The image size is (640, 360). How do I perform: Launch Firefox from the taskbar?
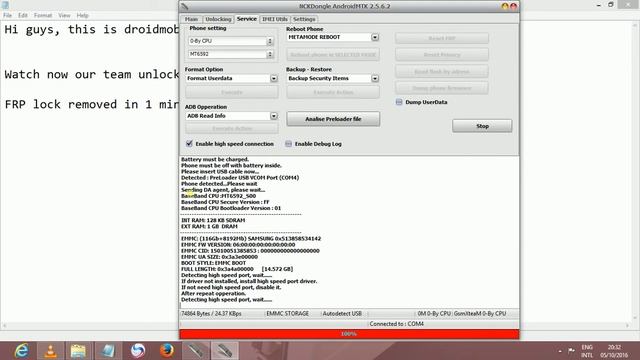167,351
